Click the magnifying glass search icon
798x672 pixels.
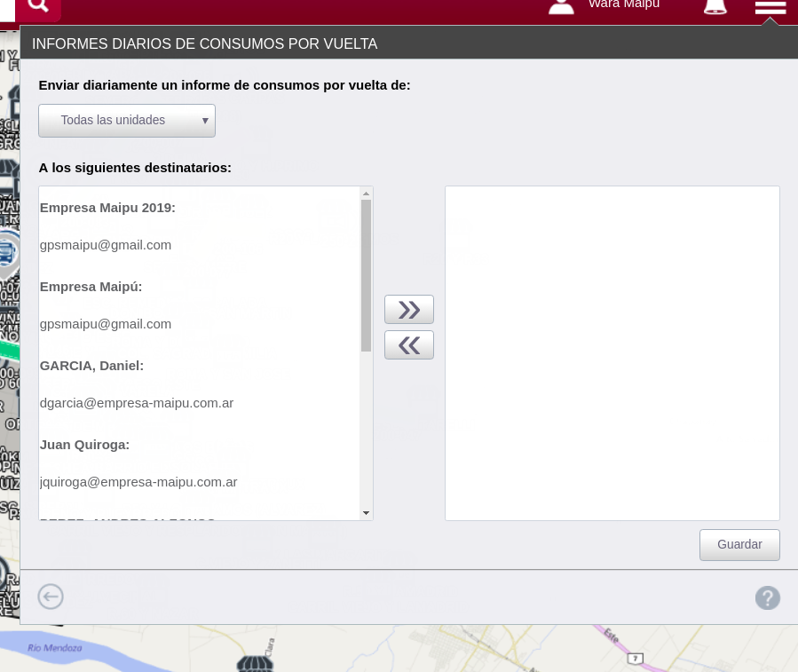point(38,6)
